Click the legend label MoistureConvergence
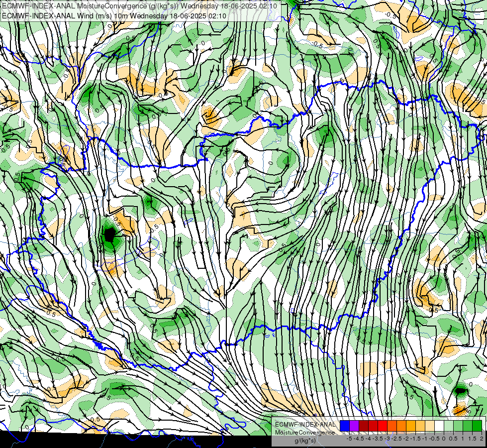 pyautogui.click(x=305, y=433)
